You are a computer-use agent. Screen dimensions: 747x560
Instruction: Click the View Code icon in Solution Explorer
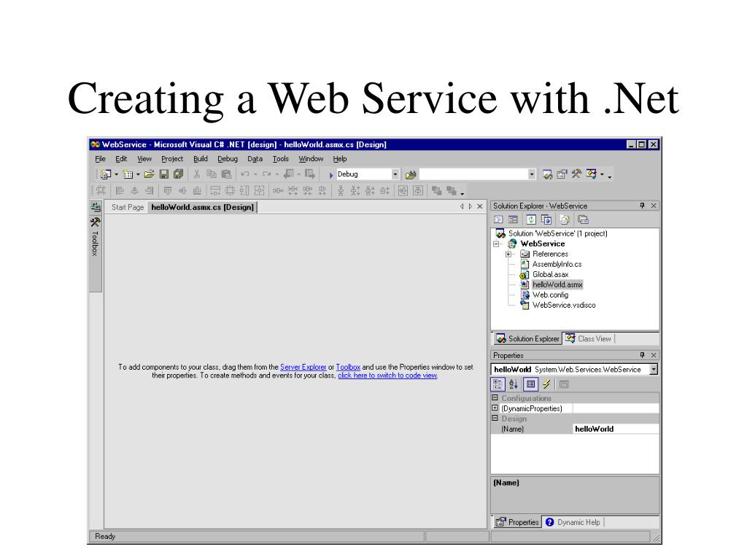tap(498, 219)
